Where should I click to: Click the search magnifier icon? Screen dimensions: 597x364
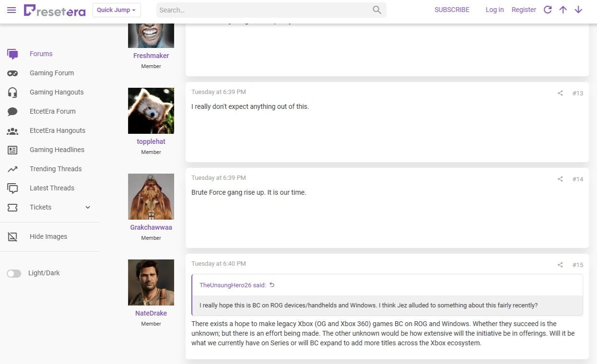[377, 10]
